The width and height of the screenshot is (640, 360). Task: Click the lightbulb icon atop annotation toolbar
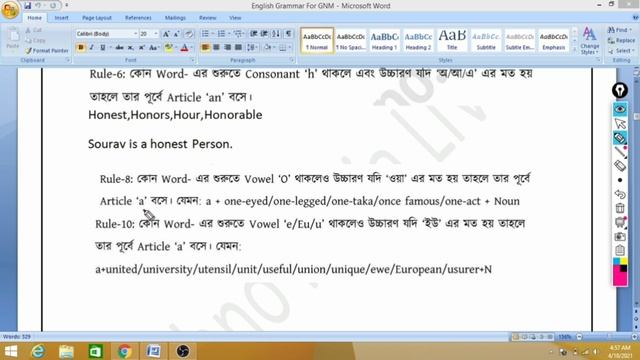tap(620, 91)
